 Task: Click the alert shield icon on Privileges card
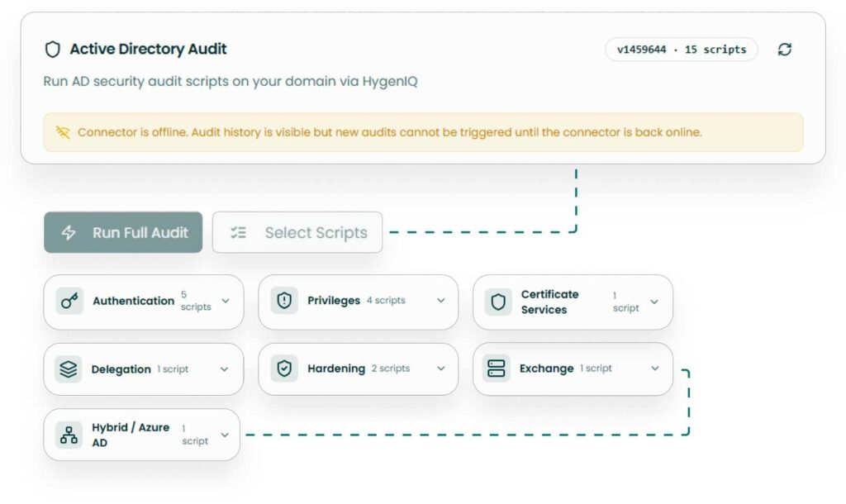[284, 301]
